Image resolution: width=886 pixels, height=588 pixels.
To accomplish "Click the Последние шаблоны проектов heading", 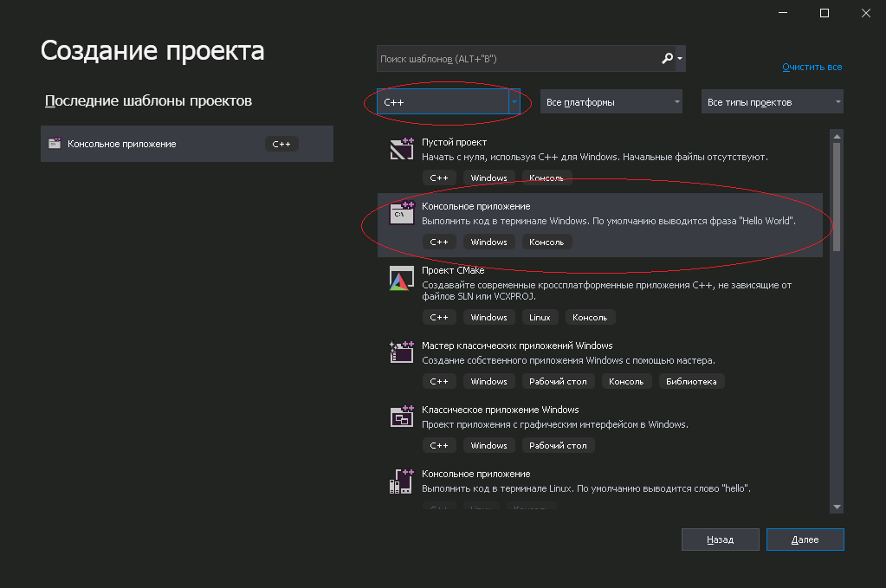I will (148, 101).
